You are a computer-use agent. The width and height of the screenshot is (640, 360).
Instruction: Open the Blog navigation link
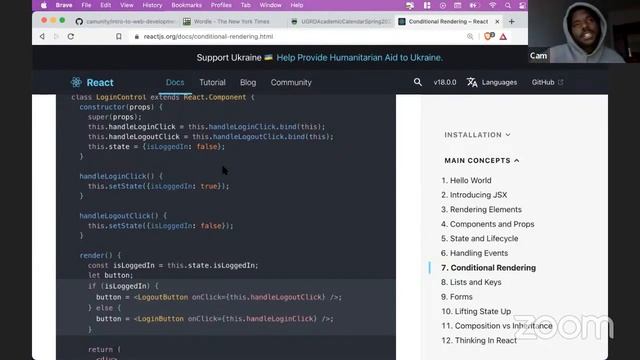tap(248, 82)
